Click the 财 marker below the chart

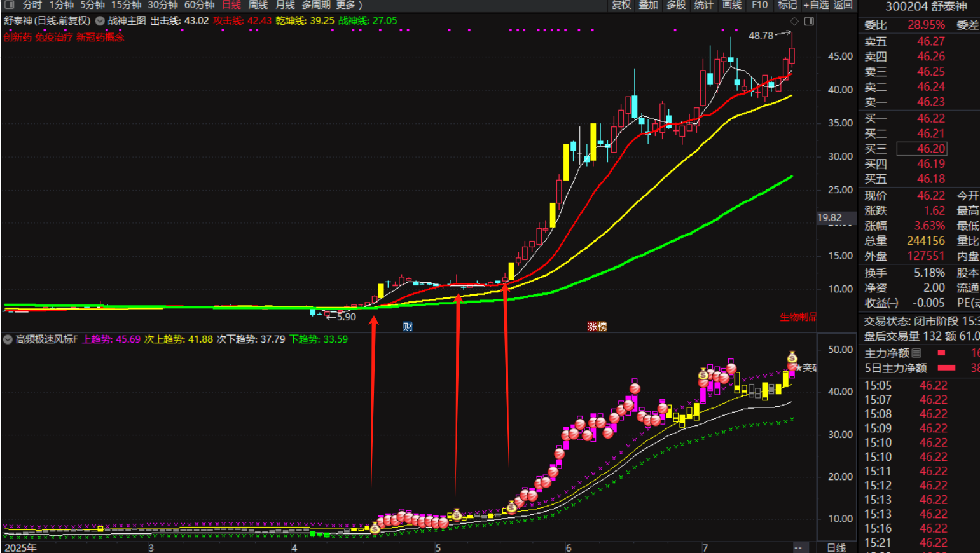tap(408, 326)
